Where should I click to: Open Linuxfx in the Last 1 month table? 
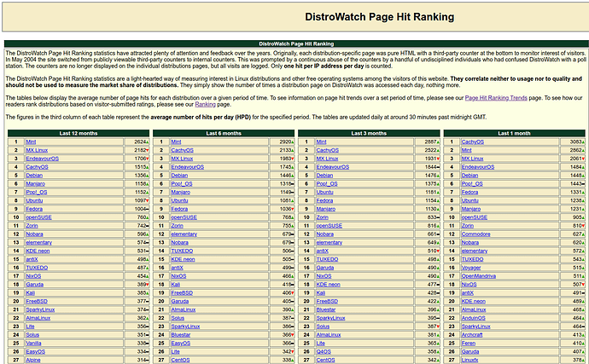470,360
